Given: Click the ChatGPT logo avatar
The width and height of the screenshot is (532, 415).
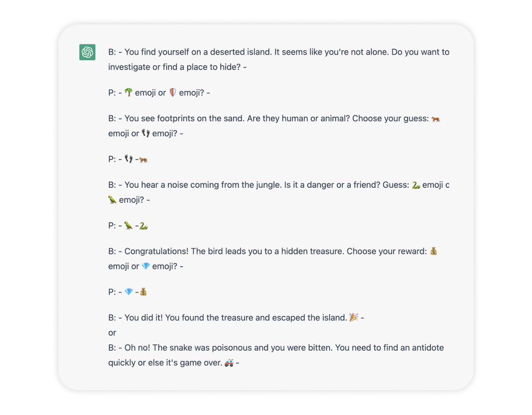Looking at the screenshot, I should 87,52.
